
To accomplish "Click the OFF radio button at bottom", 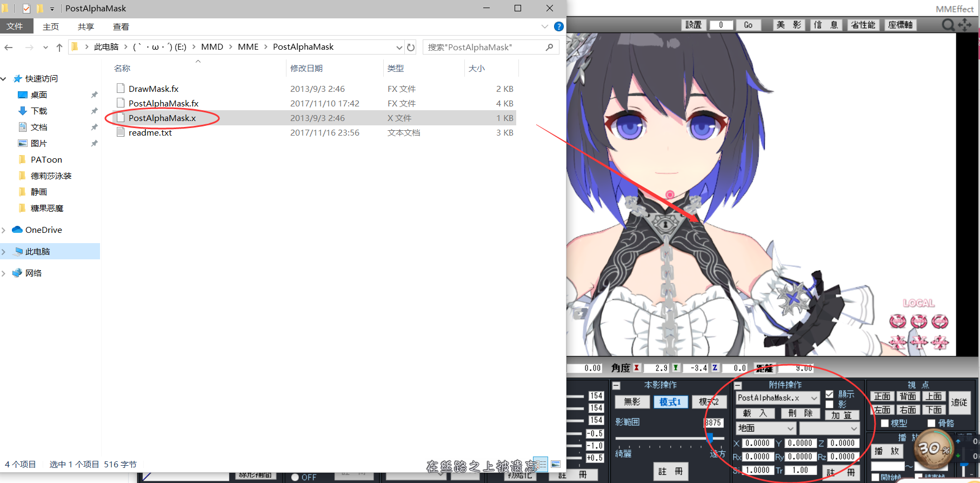I will [295, 478].
